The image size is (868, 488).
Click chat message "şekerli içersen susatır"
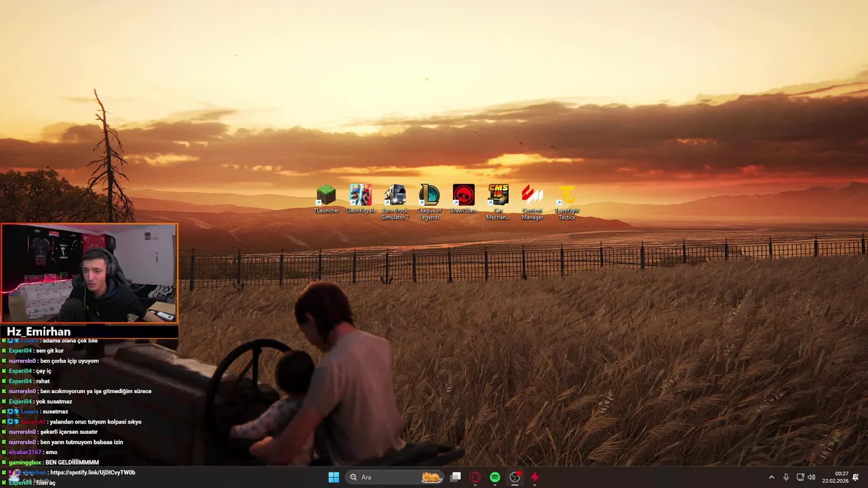(x=68, y=432)
